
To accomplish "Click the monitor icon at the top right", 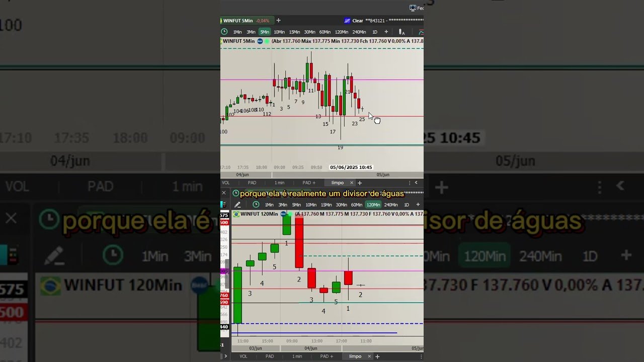I will pos(413,8).
